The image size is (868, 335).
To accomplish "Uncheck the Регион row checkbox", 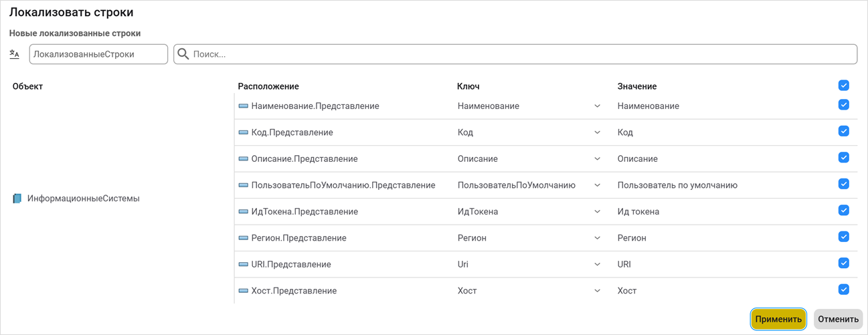I will [843, 237].
